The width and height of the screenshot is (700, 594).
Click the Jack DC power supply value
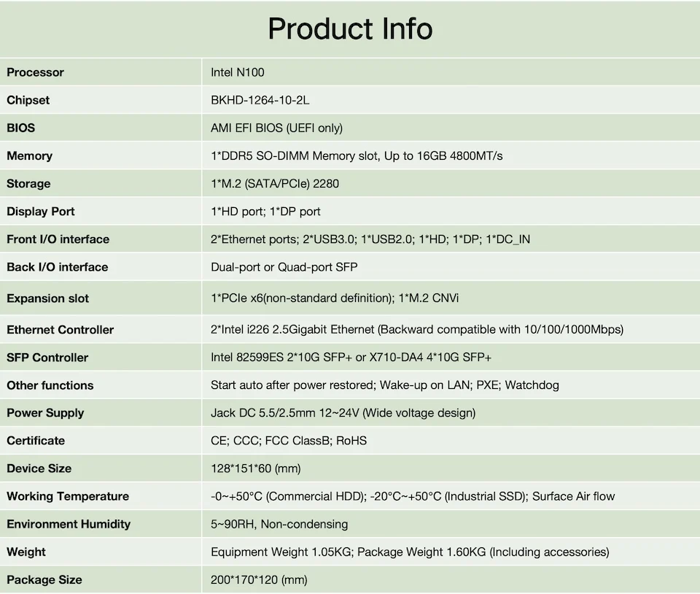[343, 412]
